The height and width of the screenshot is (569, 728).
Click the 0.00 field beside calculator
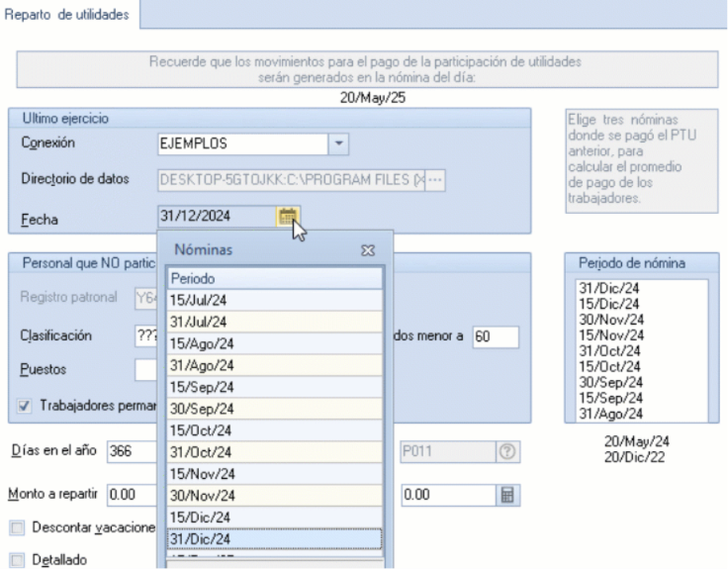point(448,495)
